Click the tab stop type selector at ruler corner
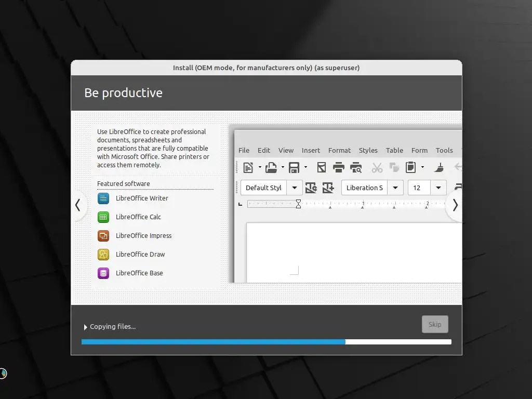 click(240, 204)
